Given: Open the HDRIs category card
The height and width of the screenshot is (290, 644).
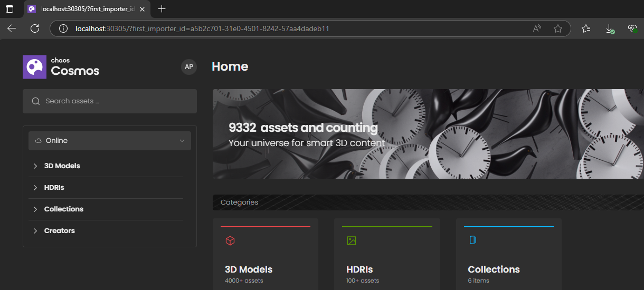Looking at the screenshot, I should coord(387,254).
